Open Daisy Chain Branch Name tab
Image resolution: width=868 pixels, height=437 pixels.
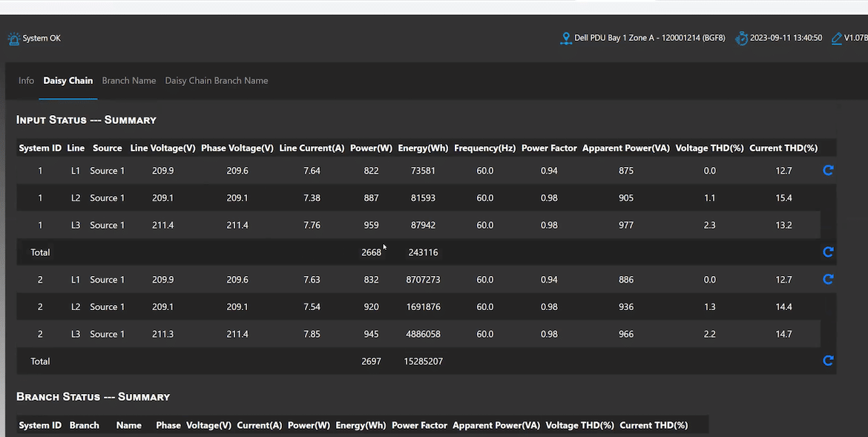tap(217, 80)
